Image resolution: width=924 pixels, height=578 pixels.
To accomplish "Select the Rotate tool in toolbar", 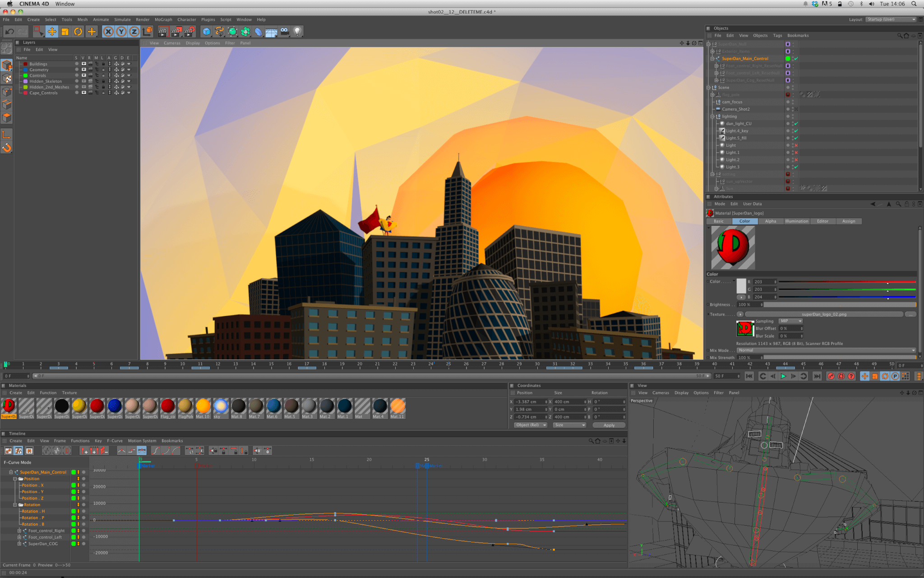I will point(78,32).
